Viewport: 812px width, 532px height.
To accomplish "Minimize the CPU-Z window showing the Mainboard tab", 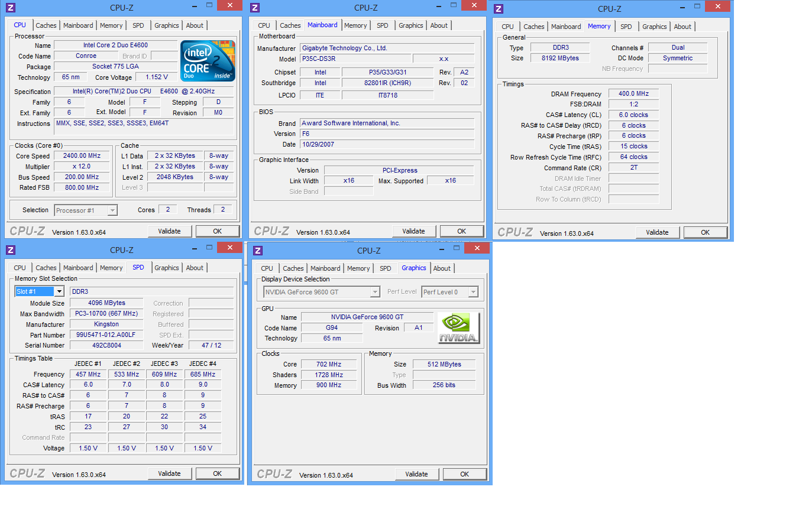I will click(x=439, y=5).
